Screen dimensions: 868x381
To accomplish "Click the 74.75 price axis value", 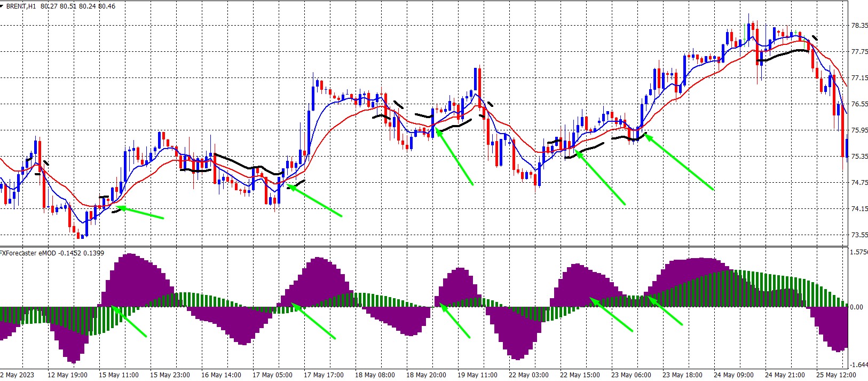I will pyautogui.click(x=859, y=183).
